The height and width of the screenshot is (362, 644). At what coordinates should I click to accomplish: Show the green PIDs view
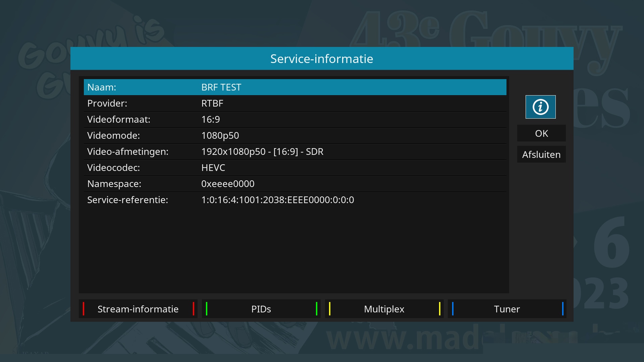tap(261, 309)
